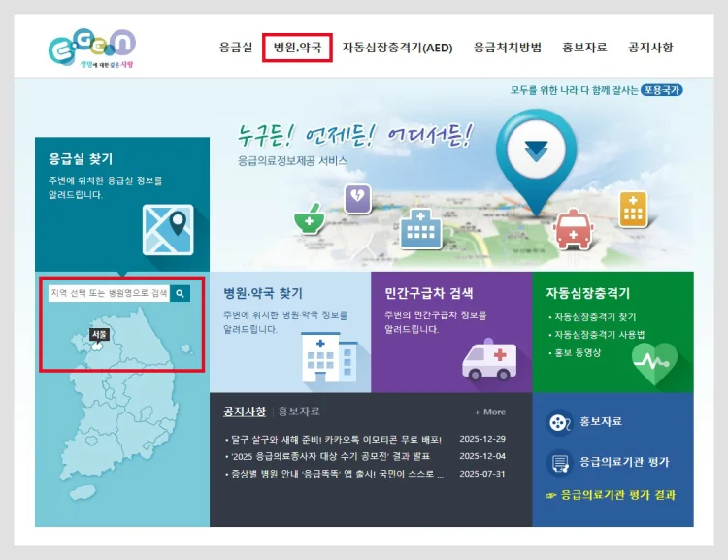The image size is (728, 560).
Task: Open 자동심장충격기 찾기 link
Action: pos(595,317)
